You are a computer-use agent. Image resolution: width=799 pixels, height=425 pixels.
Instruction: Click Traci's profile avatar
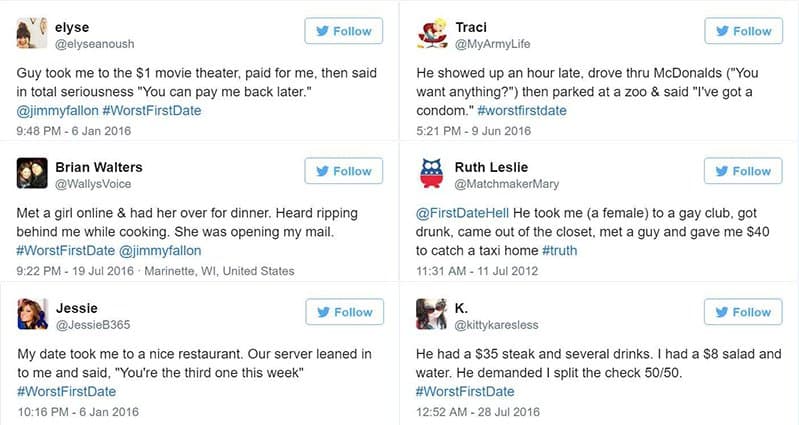point(432,34)
